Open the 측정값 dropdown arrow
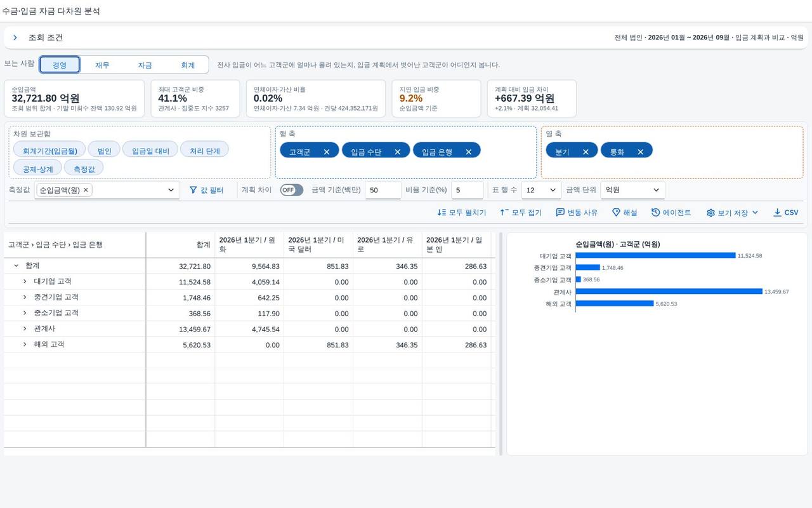The height and width of the screenshot is (508, 812). pos(171,190)
